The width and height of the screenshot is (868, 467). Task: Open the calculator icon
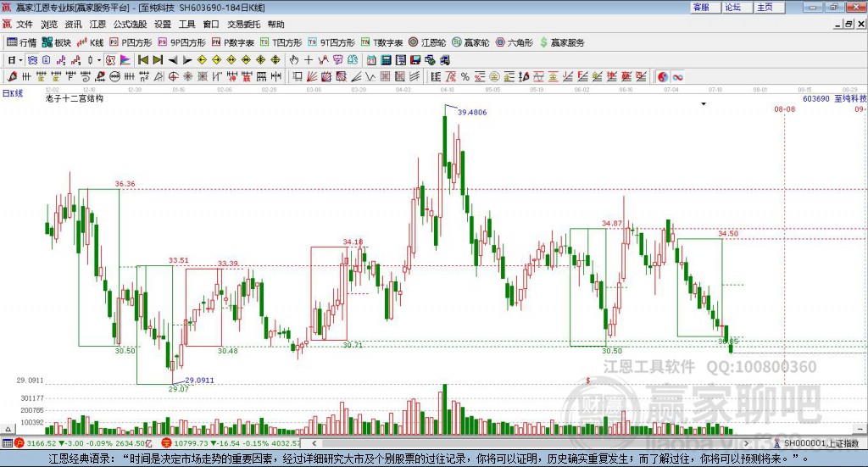[x=386, y=60]
